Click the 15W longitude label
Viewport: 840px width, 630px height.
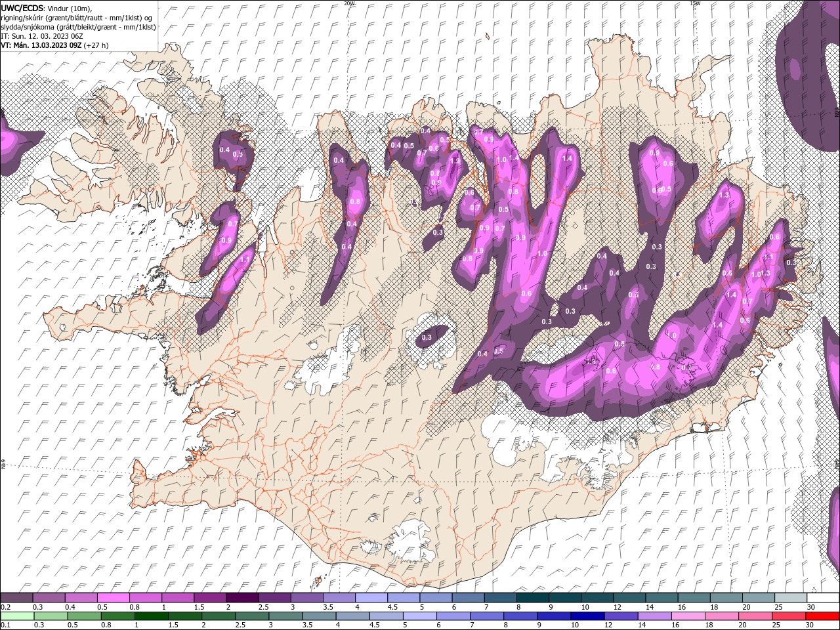click(x=694, y=3)
